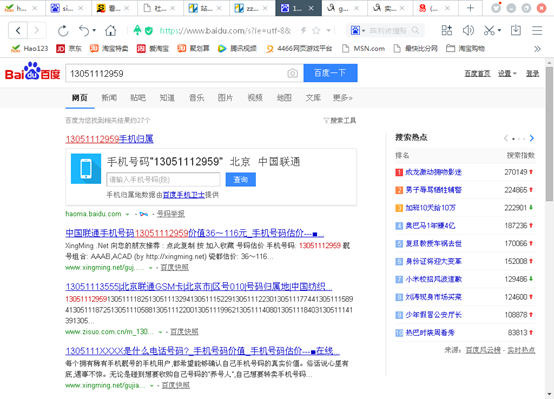Click 号码举报 link
The height and width of the screenshot is (399, 554).
(171, 214)
